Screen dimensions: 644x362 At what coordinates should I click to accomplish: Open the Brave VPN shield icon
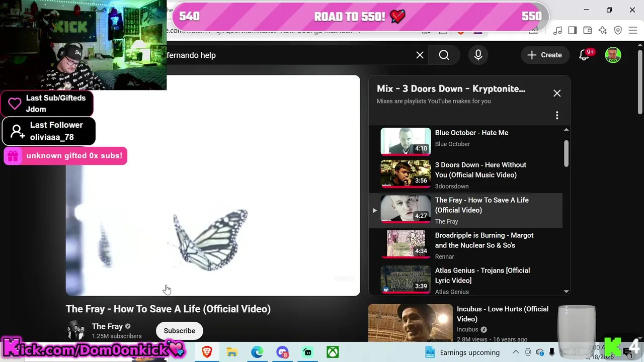coord(618,31)
